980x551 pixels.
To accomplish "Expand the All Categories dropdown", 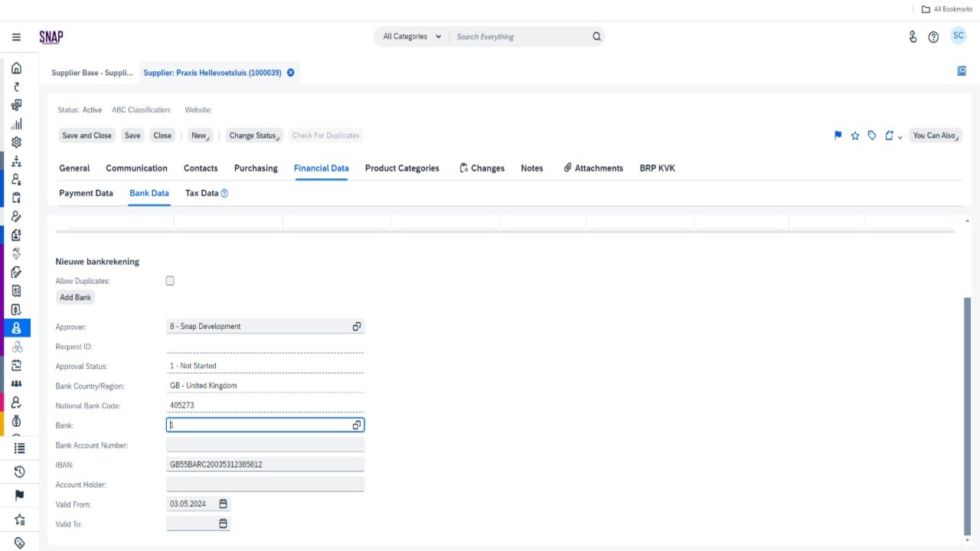I will pyautogui.click(x=412, y=37).
